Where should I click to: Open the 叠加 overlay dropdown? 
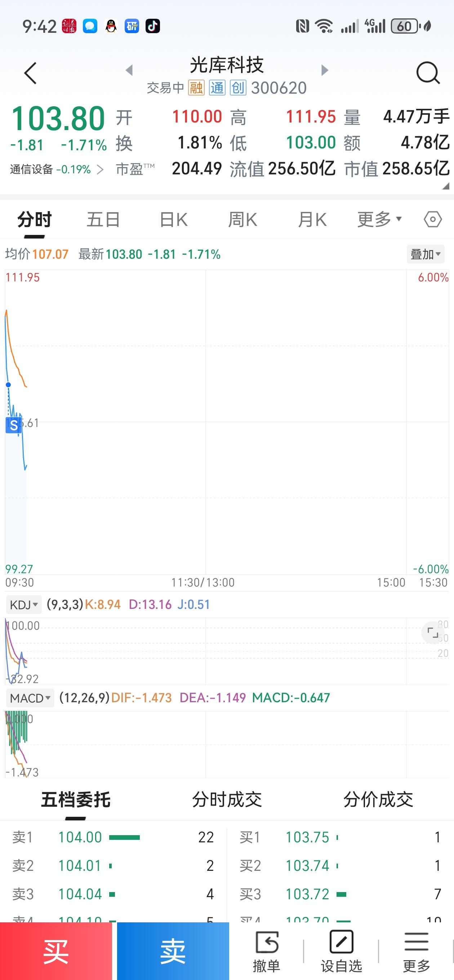tap(425, 254)
